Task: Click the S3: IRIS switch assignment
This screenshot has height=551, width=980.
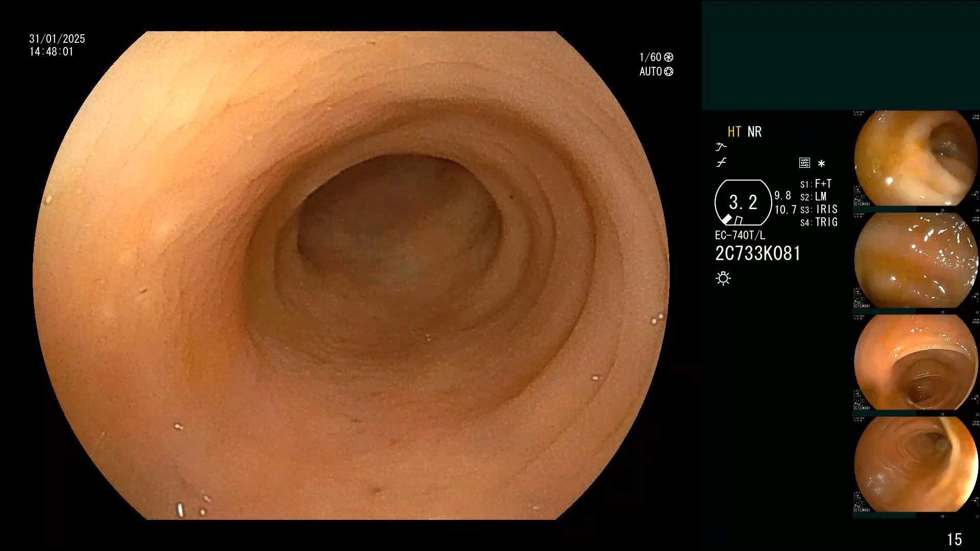Action: pos(819,209)
